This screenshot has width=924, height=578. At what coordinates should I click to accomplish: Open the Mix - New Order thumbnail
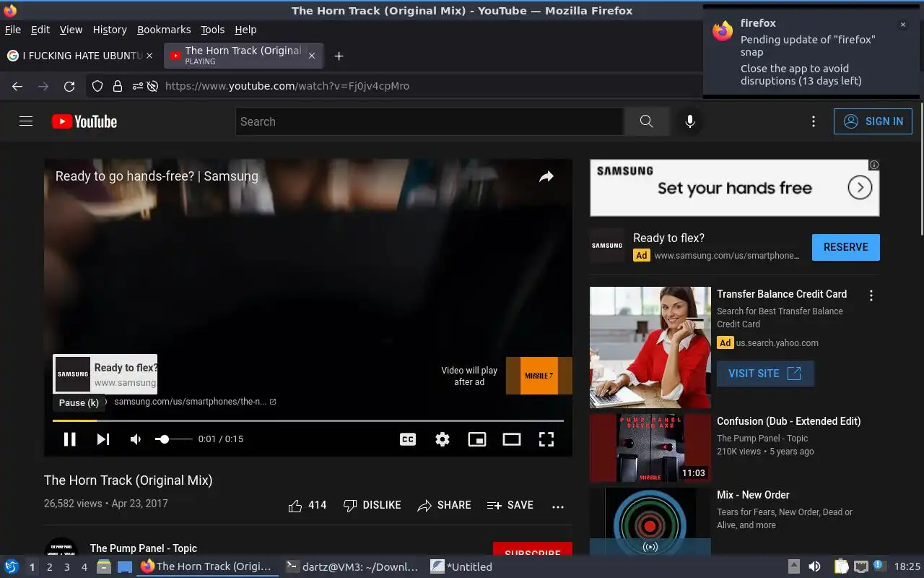[650, 522]
